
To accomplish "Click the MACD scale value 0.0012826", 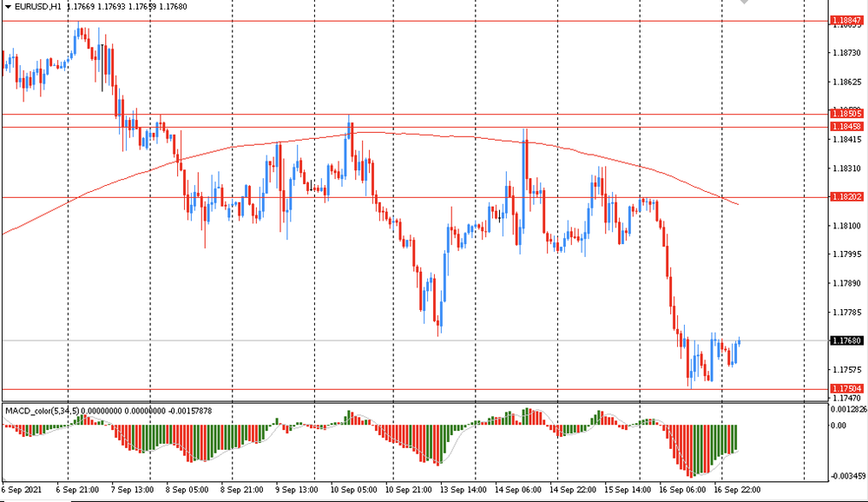I will click(x=849, y=409).
